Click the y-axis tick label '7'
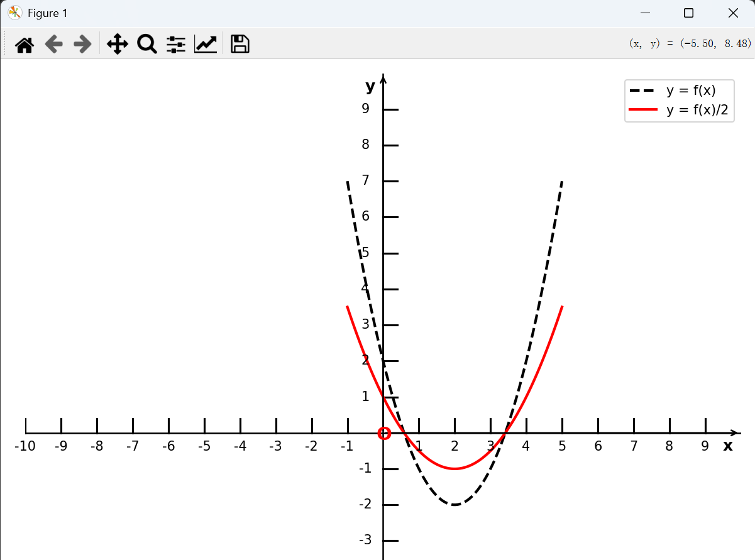755x560 pixels. click(365, 181)
